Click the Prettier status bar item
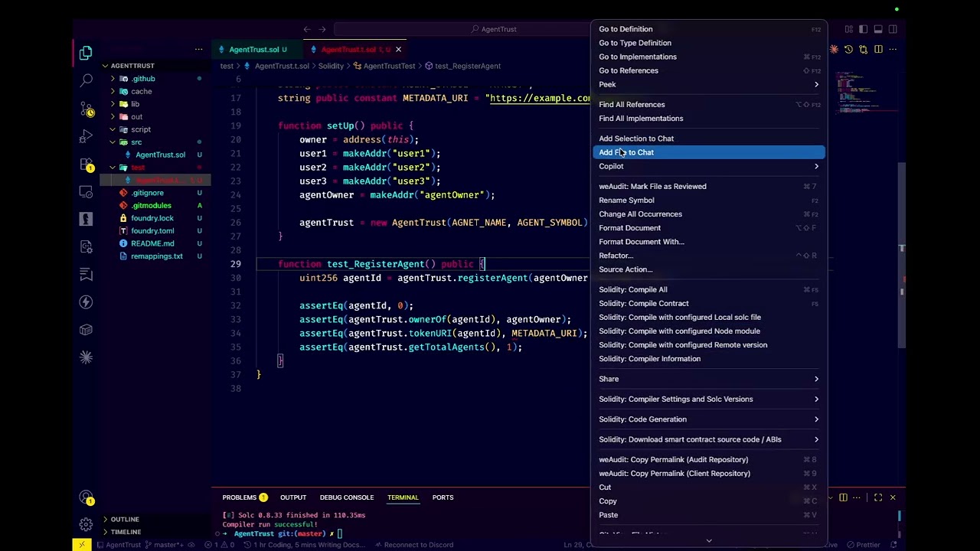 point(863,545)
